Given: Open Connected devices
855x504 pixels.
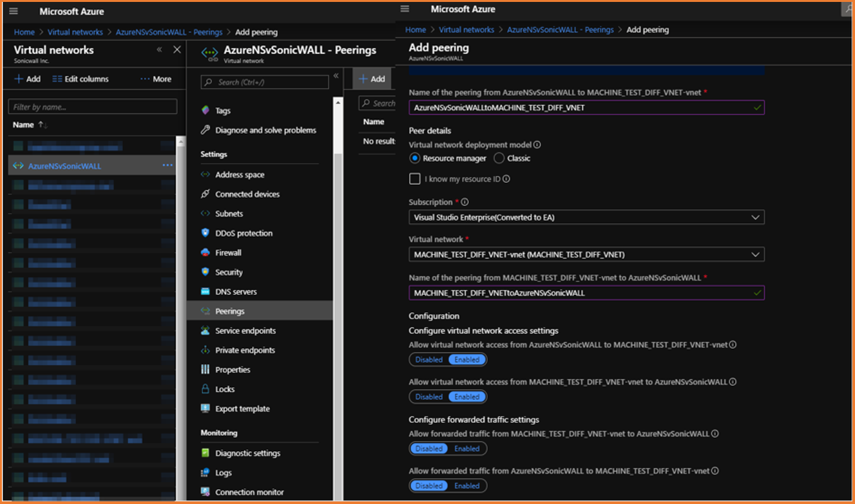Looking at the screenshot, I should [x=247, y=194].
